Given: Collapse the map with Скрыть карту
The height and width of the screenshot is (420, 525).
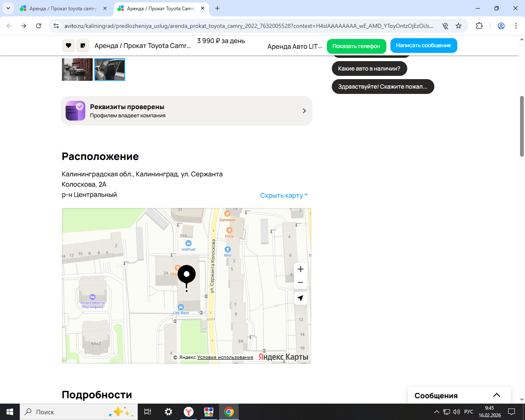Looking at the screenshot, I should (x=284, y=195).
